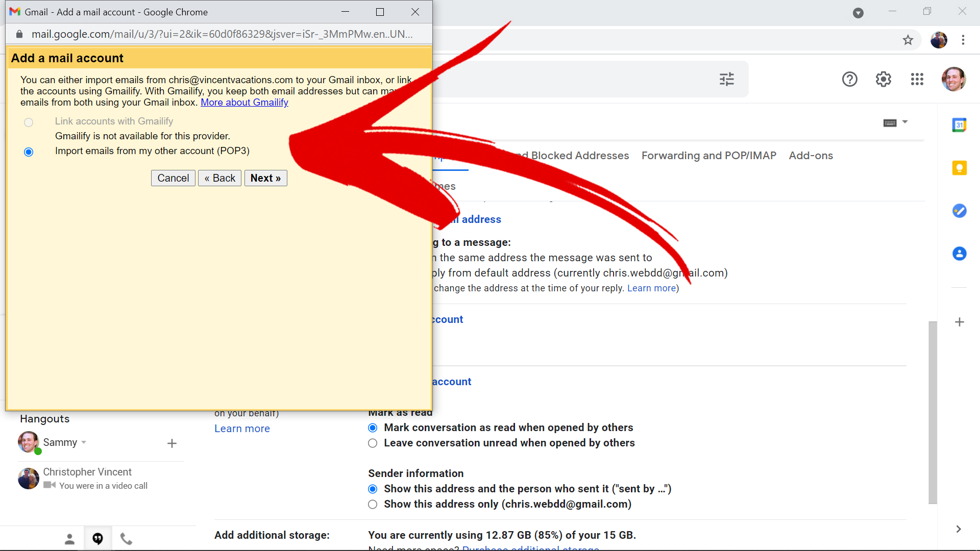
Task: Open Hangouts phone calls icon
Action: click(126, 539)
